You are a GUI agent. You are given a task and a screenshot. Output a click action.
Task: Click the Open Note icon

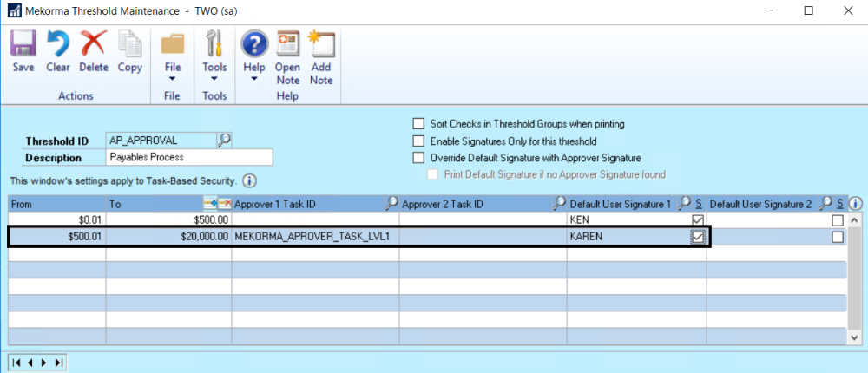[288, 43]
